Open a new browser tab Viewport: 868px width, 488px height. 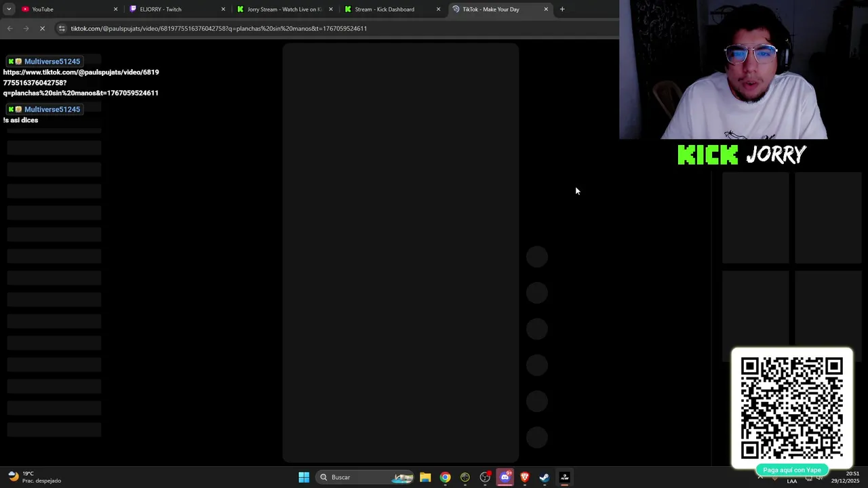point(562,9)
